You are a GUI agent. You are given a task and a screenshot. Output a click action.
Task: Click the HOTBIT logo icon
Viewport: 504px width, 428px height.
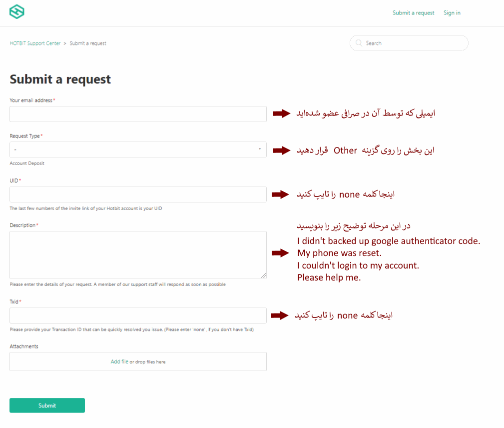click(16, 11)
